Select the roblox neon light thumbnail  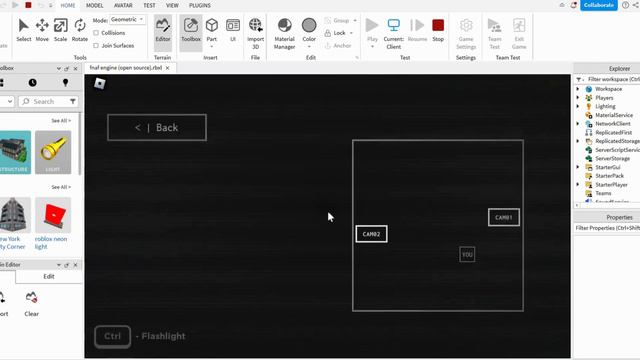coord(53,216)
